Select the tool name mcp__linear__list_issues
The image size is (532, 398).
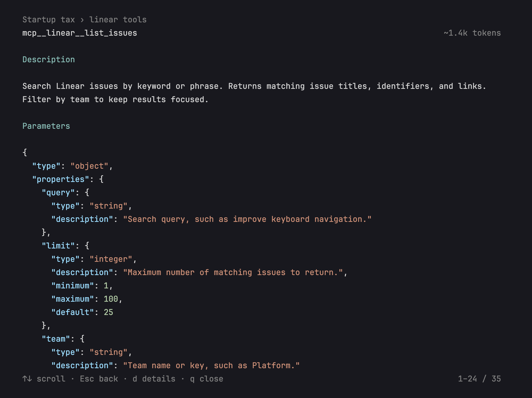(x=80, y=33)
